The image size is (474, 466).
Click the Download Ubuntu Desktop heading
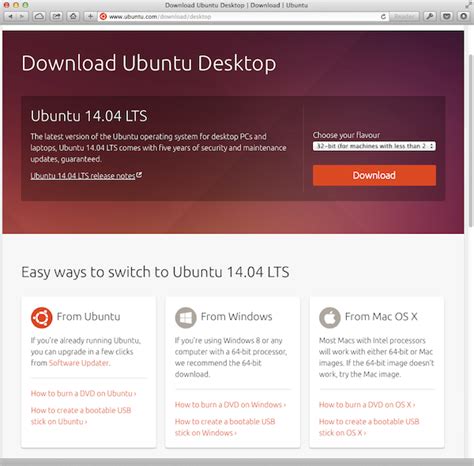149,63
